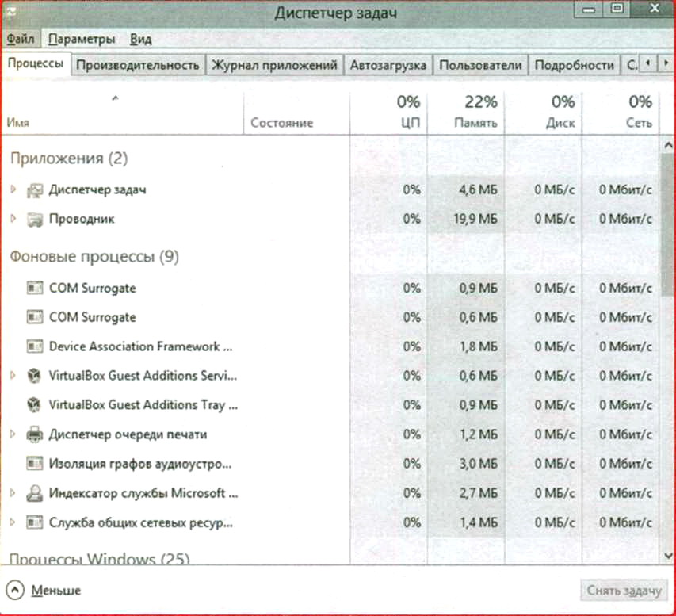Click the Изоляция графов аудиоустройств icon
Viewport: 676px width, 616px height.
click(x=34, y=463)
